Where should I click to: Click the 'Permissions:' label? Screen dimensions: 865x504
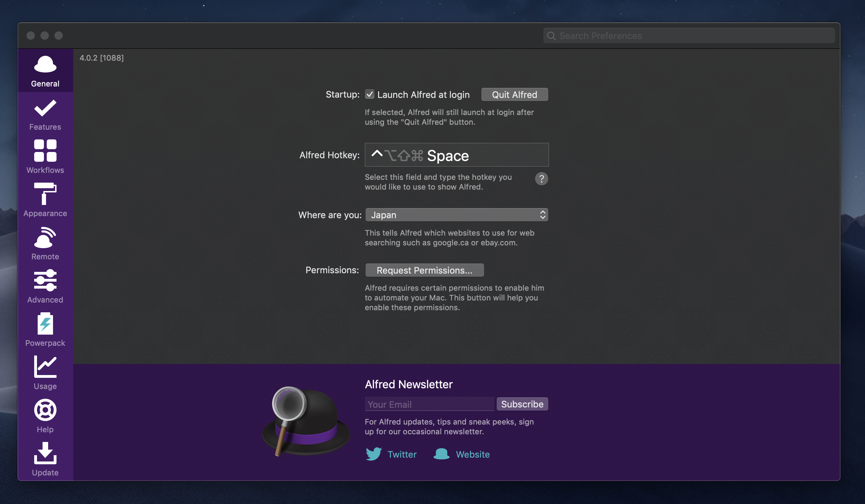[x=332, y=270]
